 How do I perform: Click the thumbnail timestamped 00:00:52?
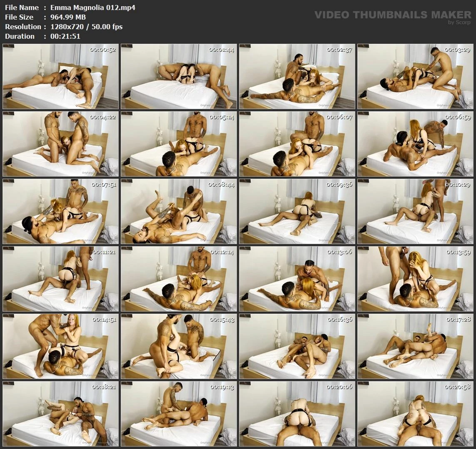pyautogui.click(x=61, y=77)
